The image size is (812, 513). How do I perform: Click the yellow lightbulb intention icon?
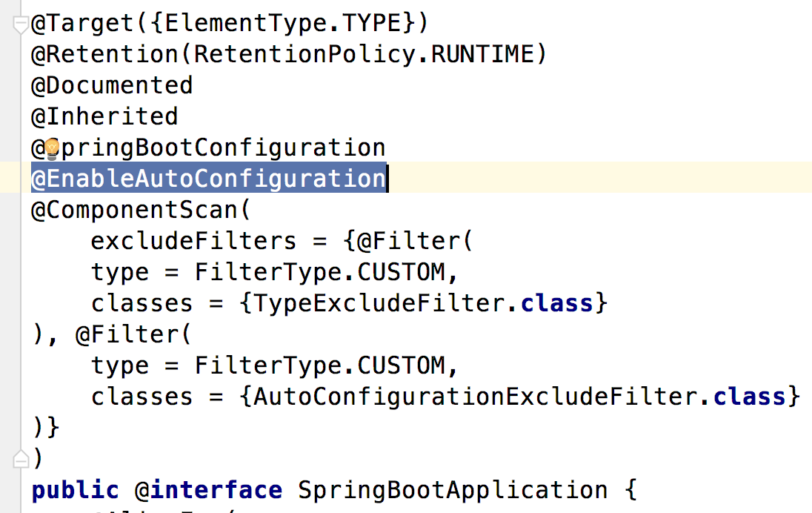51,148
